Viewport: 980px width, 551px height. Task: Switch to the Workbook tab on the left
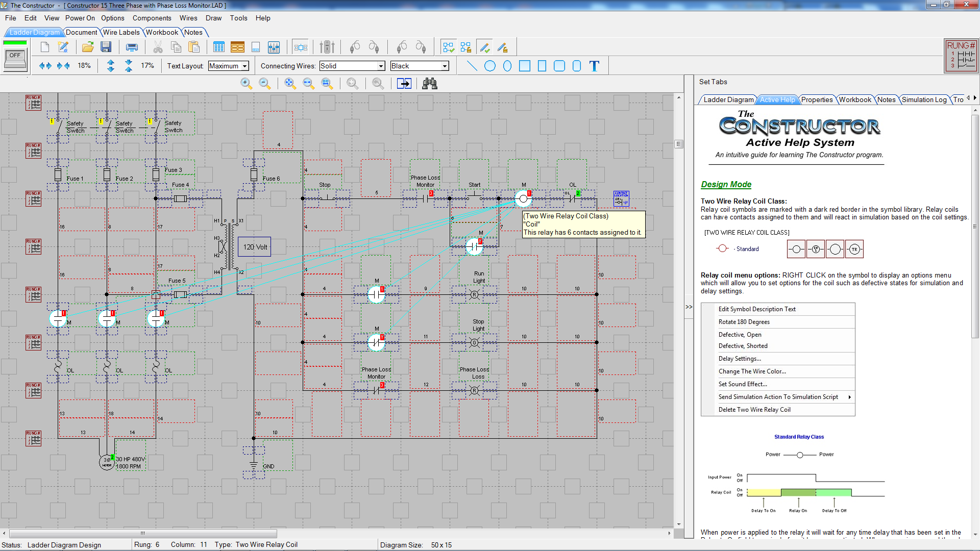[x=162, y=32]
